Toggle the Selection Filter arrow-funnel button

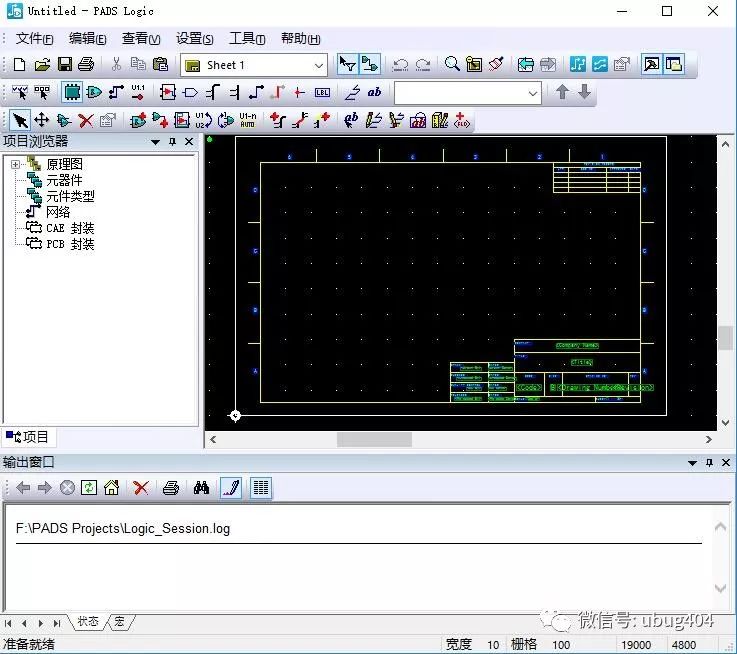tap(347, 65)
